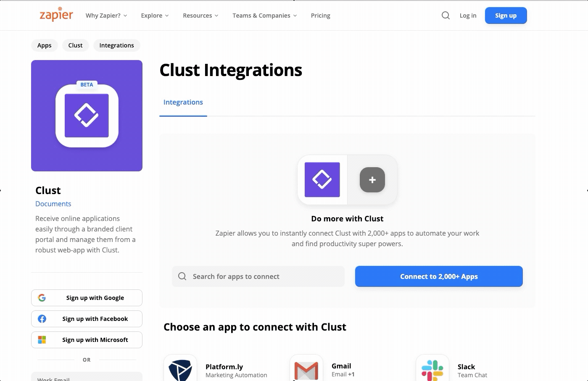
Task: Click the Google logo in signup button
Action: pos(42,298)
